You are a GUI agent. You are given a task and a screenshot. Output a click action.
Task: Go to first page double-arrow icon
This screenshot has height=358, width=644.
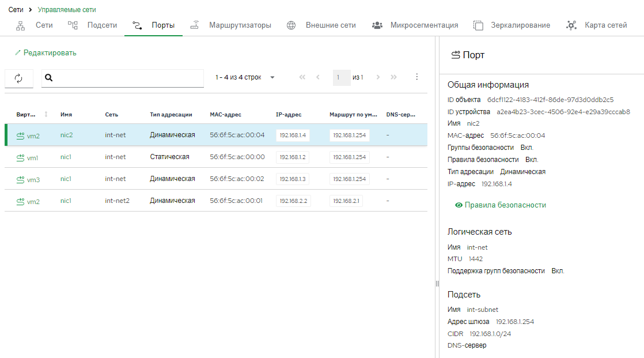[302, 77]
